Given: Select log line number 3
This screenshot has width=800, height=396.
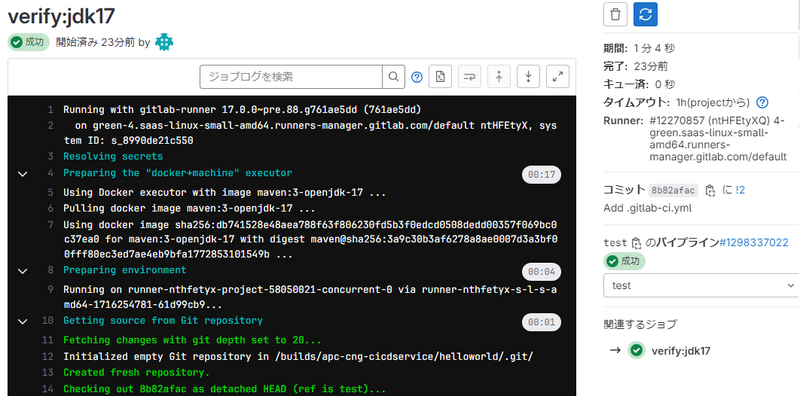Looking at the screenshot, I should (x=50, y=156).
